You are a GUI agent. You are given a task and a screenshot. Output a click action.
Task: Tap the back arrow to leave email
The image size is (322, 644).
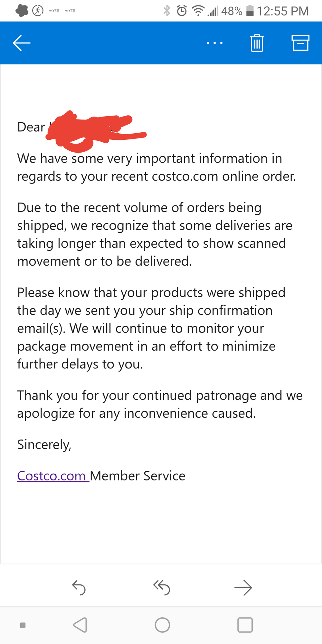[x=22, y=43]
